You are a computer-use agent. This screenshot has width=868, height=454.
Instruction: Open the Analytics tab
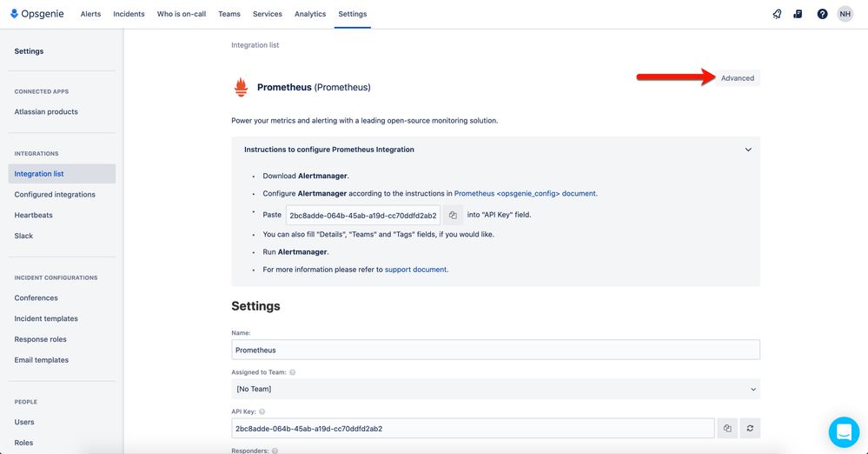(x=310, y=14)
